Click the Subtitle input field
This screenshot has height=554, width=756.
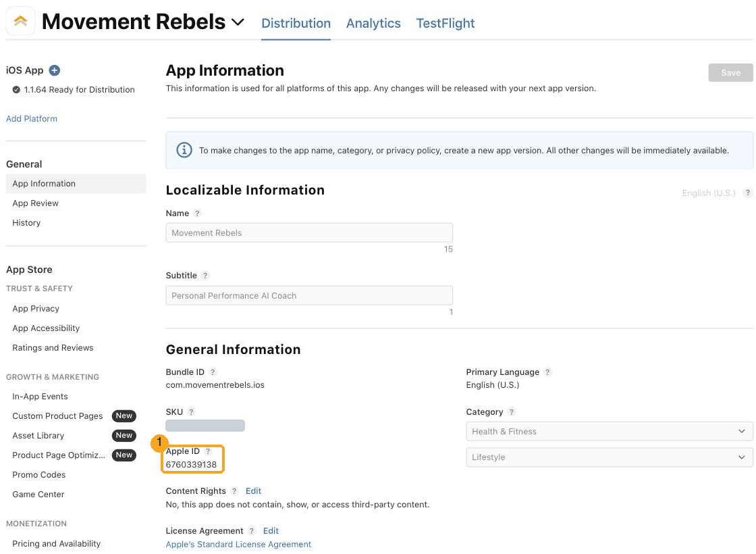point(309,295)
